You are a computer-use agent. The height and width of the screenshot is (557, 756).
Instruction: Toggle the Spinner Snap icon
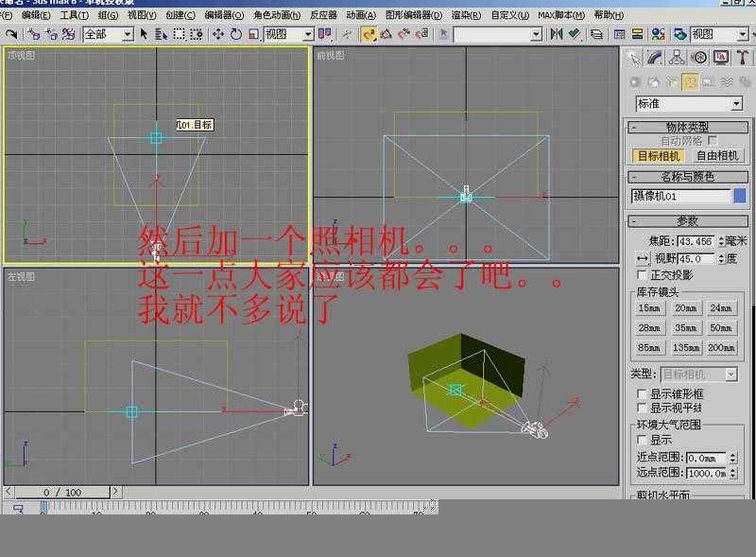tap(421, 34)
